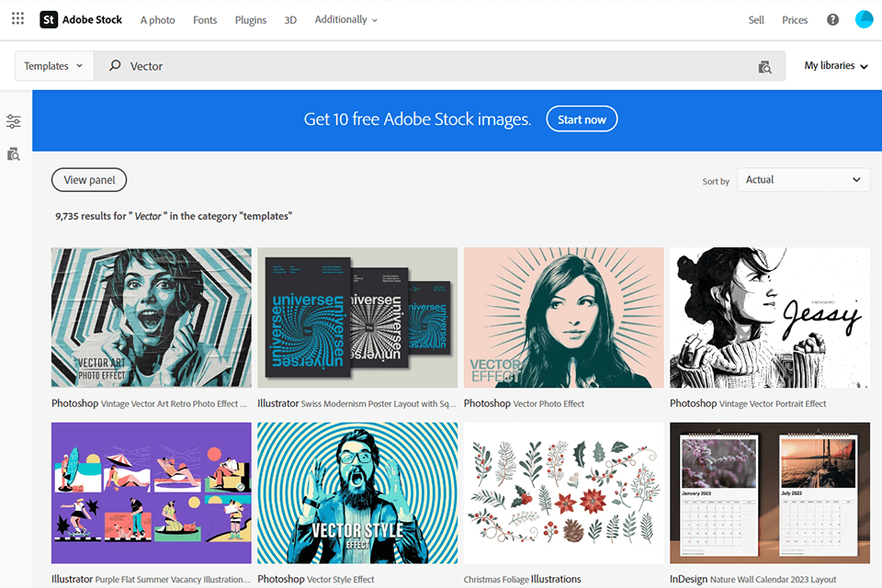This screenshot has width=882, height=588.
Task: Click the Photoshop Vector Photo Effect title
Action: [524, 403]
